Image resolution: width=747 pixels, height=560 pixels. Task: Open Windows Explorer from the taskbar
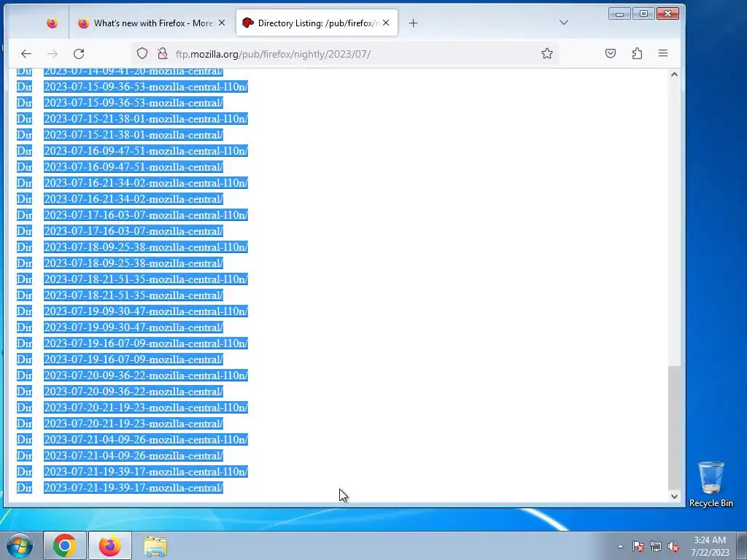(155, 545)
